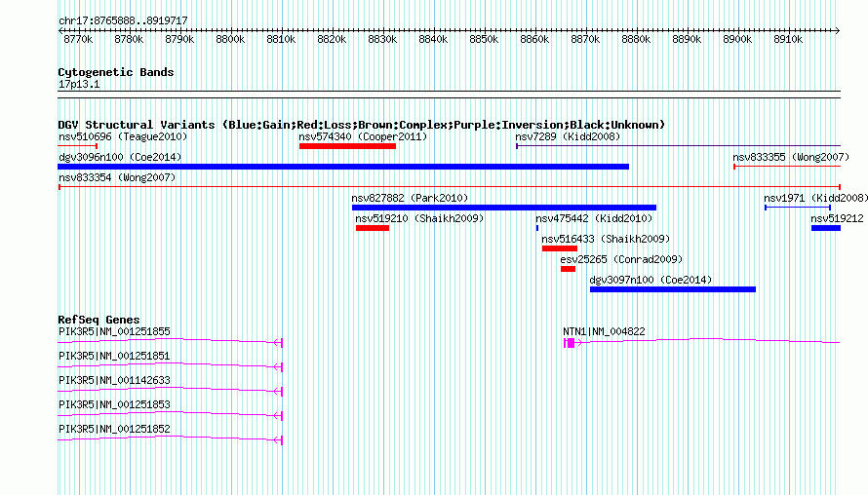Click the 8770k ruler tick label

click(78, 39)
